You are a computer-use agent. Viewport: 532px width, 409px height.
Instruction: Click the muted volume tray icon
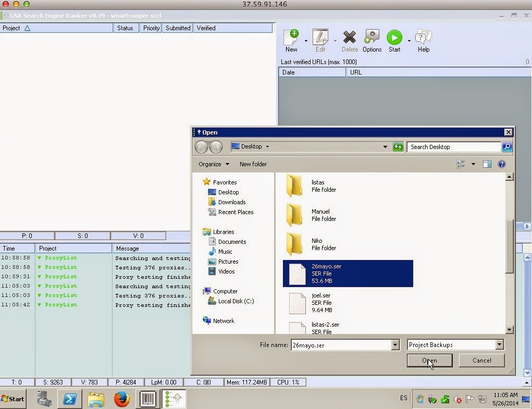(x=457, y=399)
